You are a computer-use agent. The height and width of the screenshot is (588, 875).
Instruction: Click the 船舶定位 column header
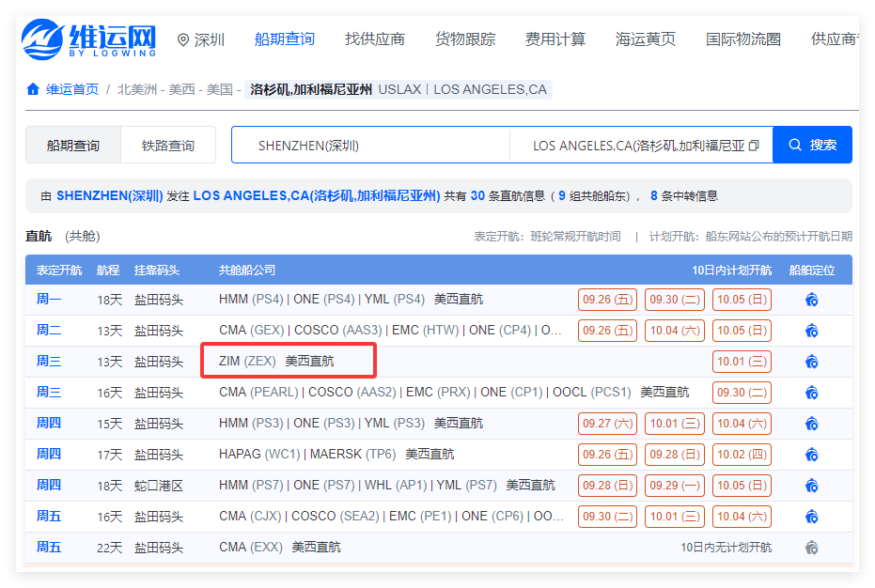pos(812,271)
